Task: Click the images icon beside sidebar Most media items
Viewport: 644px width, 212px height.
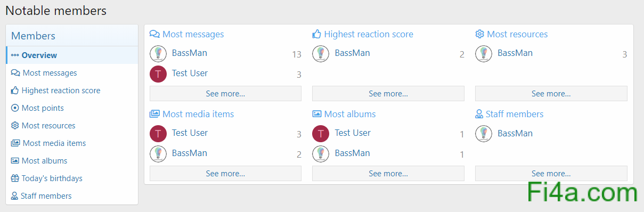Action: click(15, 143)
